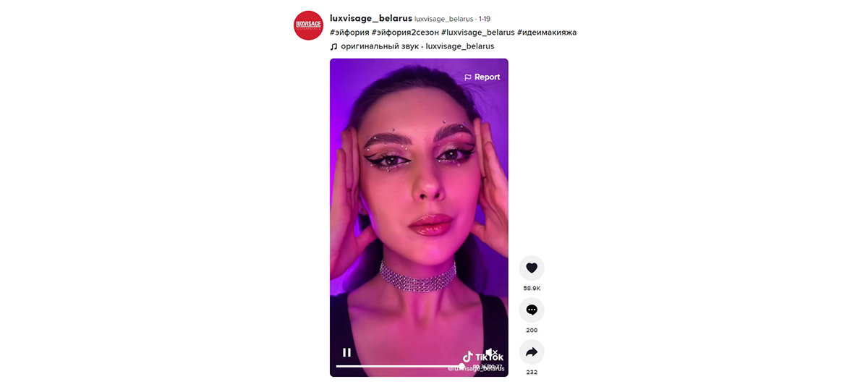The width and height of the screenshot is (868, 387).
Task: Click the TikTok logo watermark on video
Action: coord(483,357)
